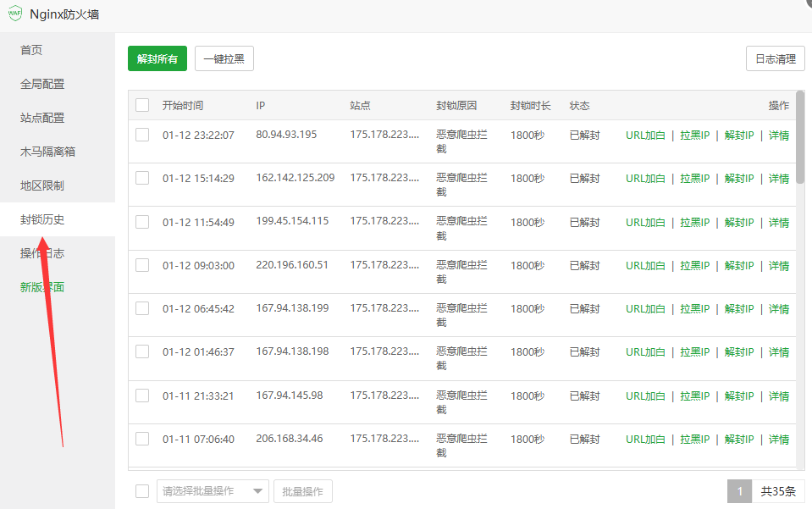The width and height of the screenshot is (812, 509).
Task: Check the row for IP 167.94.138.198
Action: [x=142, y=351]
